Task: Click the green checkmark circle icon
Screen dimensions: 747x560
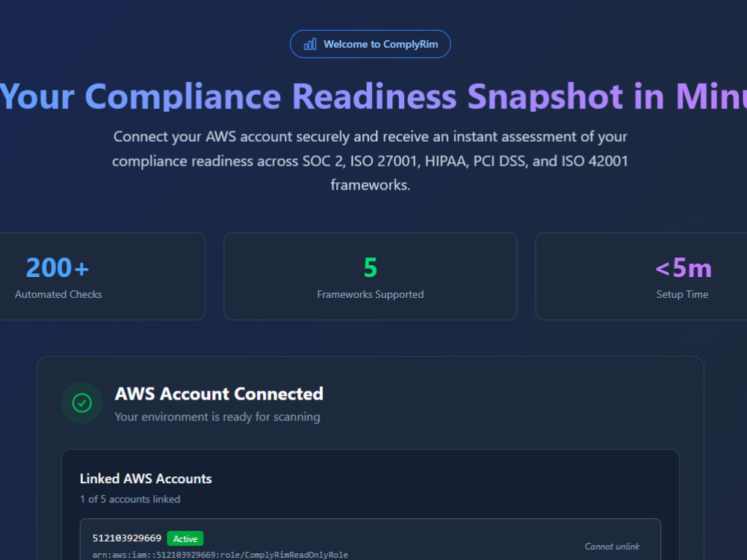Action: point(82,403)
